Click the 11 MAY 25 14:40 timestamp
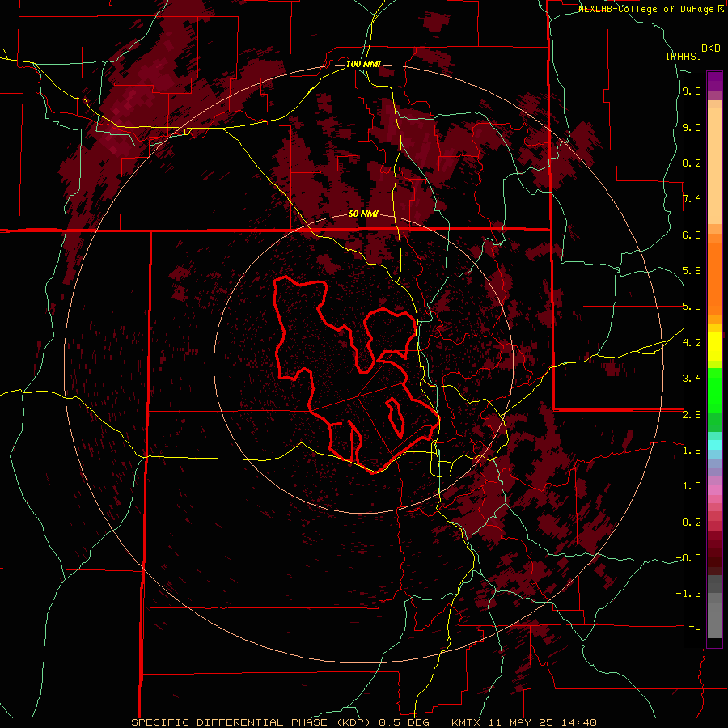728x728 pixels. [540, 722]
